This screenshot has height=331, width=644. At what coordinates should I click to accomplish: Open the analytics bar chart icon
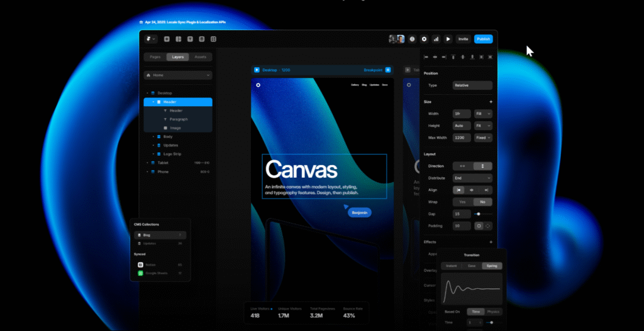coord(436,39)
